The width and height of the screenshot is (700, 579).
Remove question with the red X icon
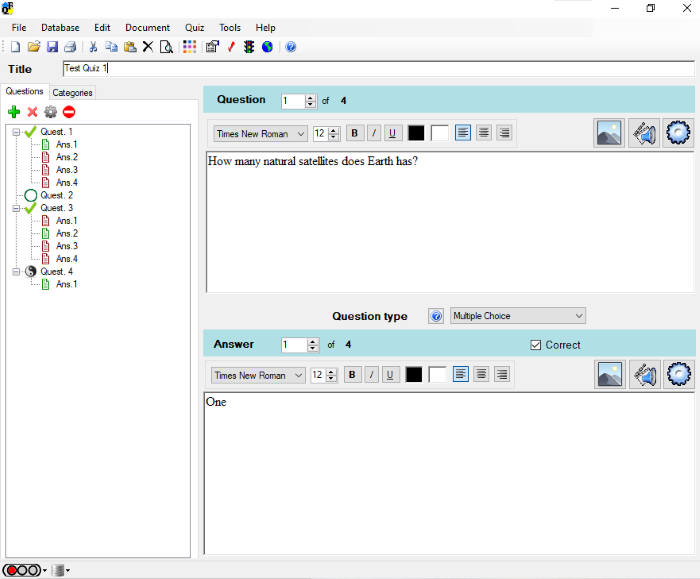32,112
